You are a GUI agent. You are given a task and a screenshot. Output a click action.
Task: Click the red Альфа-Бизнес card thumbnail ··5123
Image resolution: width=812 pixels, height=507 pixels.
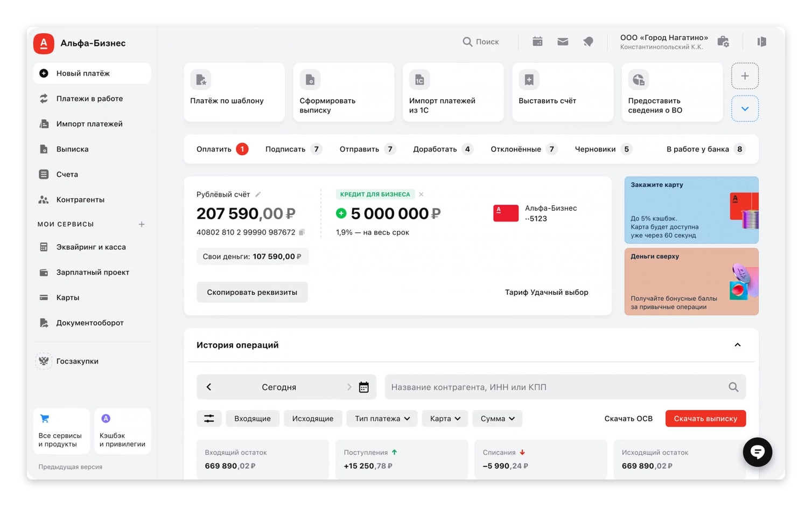pyautogui.click(x=506, y=213)
